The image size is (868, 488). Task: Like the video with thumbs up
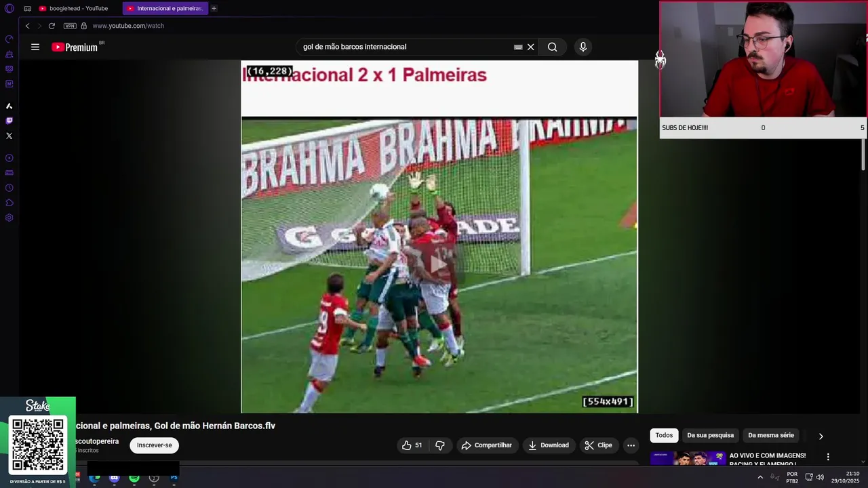(x=412, y=445)
